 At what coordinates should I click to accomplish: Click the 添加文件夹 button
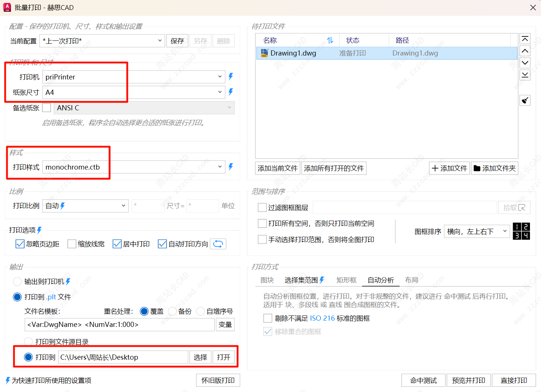pos(495,168)
